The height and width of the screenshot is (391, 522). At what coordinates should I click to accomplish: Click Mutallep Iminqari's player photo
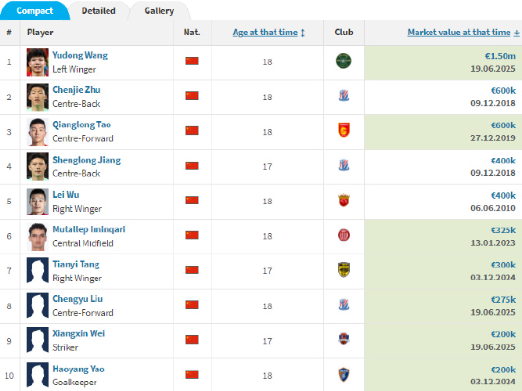coord(38,237)
